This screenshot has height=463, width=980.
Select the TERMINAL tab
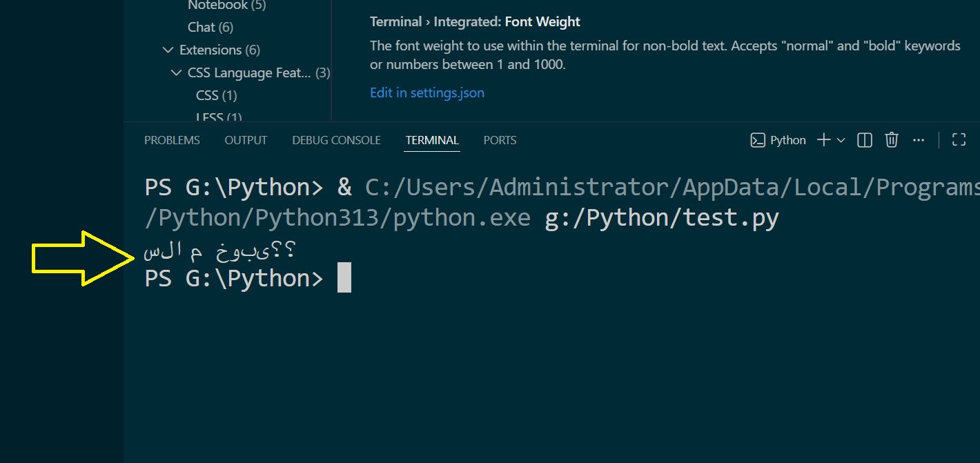click(432, 140)
